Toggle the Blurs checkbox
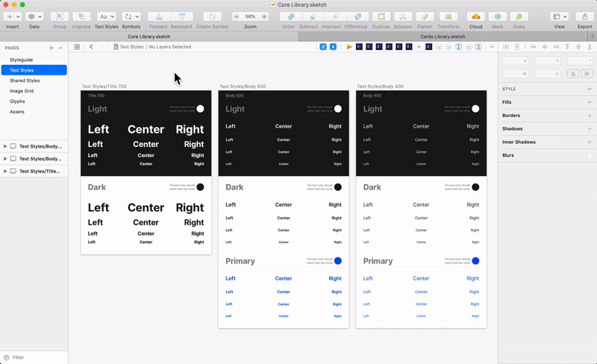The image size is (597, 364). [590, 155]
